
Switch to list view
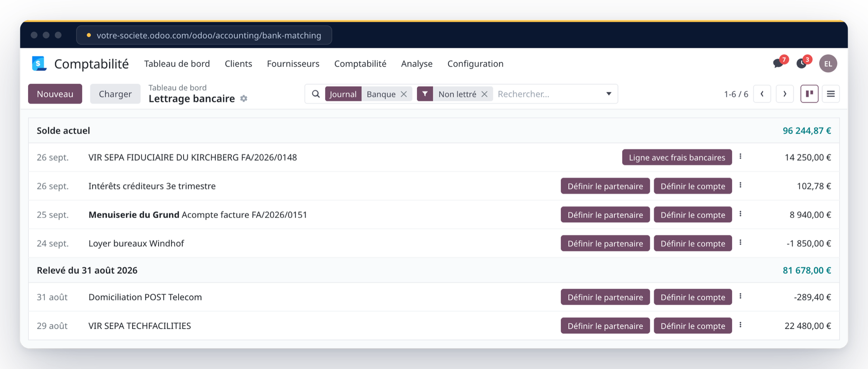click(x=831, y=94)
